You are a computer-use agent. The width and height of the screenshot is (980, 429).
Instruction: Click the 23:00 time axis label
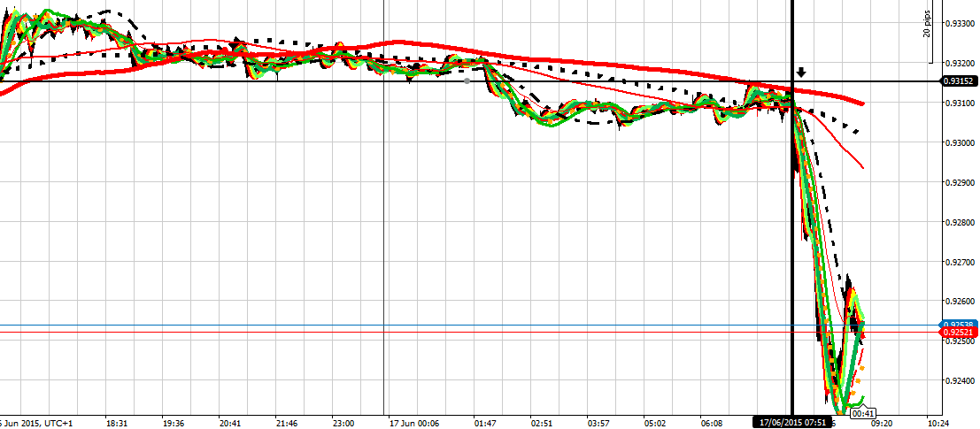(x=343, y=422)
